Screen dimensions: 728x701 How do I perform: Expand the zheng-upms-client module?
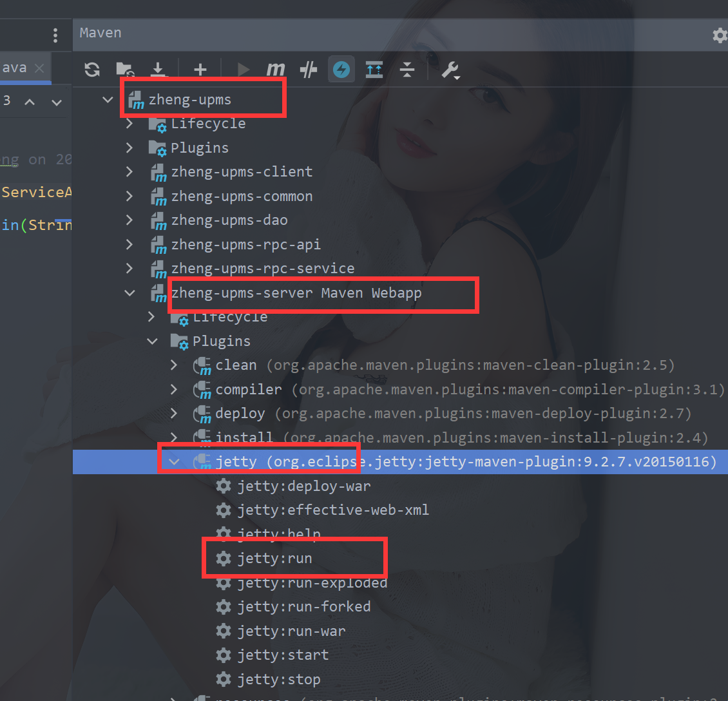point(129,172)
